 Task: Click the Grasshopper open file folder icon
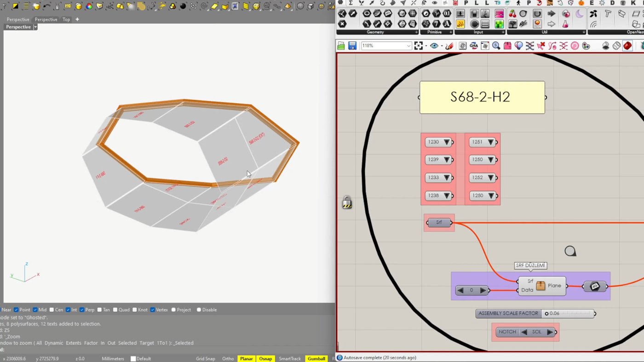click(341, 46)
